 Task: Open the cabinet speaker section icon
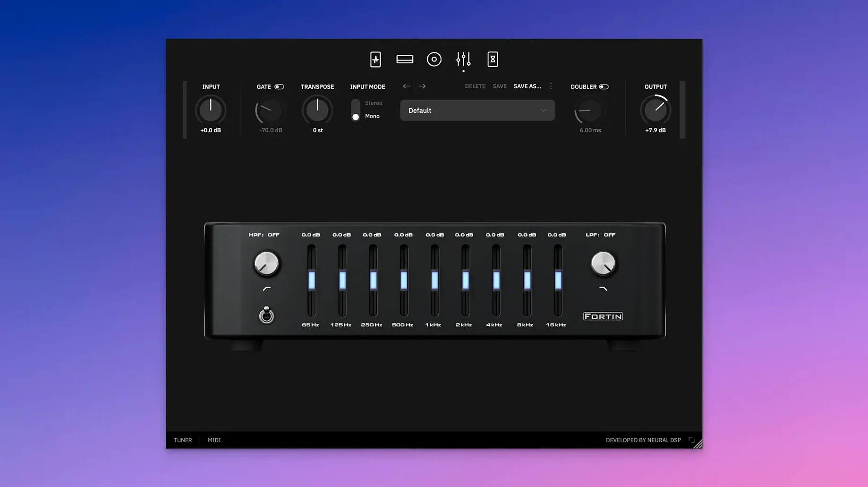434,60
